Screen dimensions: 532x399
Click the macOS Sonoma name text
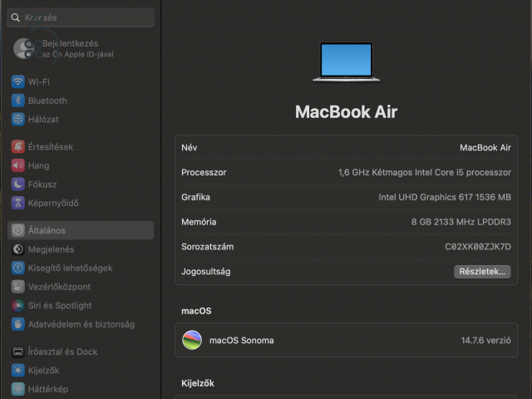tap(242, 340)
